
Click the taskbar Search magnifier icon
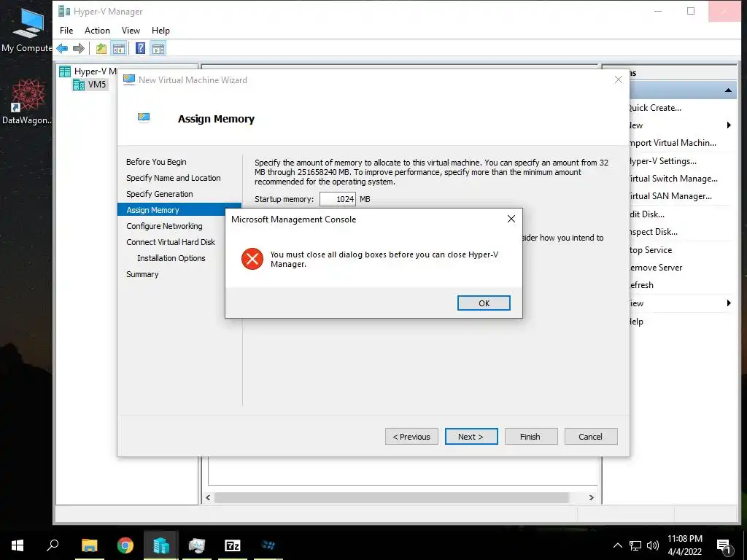click(53, 545)
